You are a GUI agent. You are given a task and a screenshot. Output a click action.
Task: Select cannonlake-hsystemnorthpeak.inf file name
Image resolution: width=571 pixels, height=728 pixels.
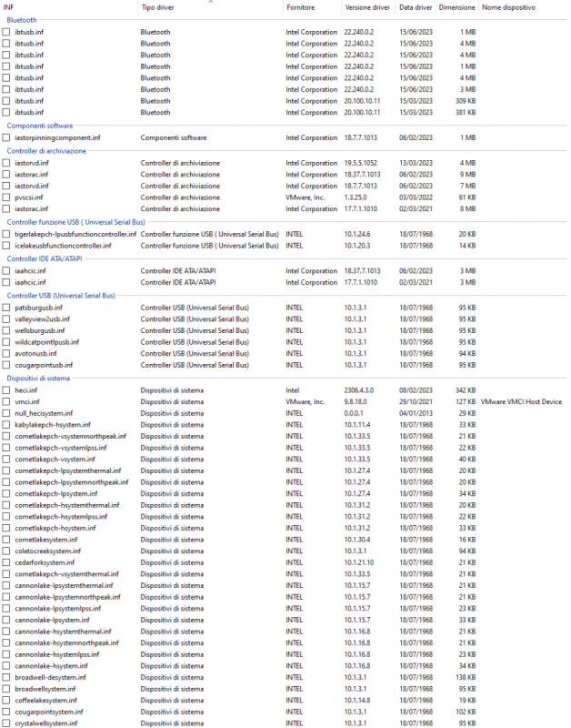(66, 643)
